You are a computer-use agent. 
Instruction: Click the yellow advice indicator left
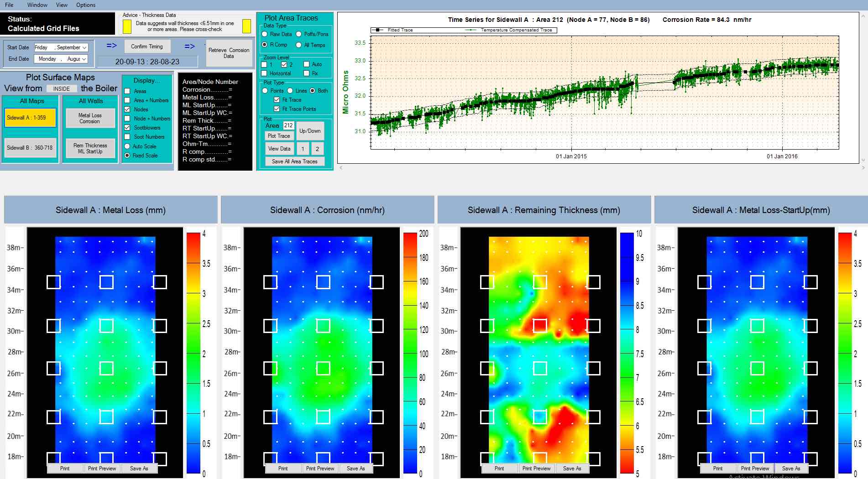pyautogui.click(x=127, y=26)
